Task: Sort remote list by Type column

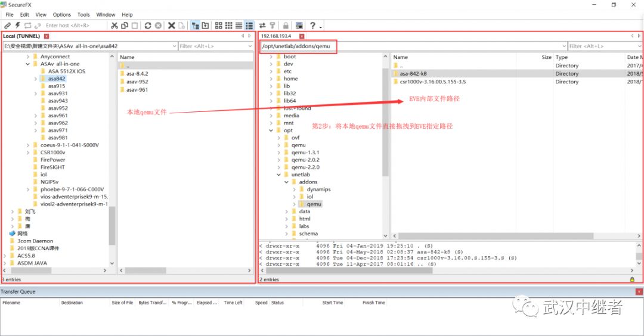Action: coord(562,57)
